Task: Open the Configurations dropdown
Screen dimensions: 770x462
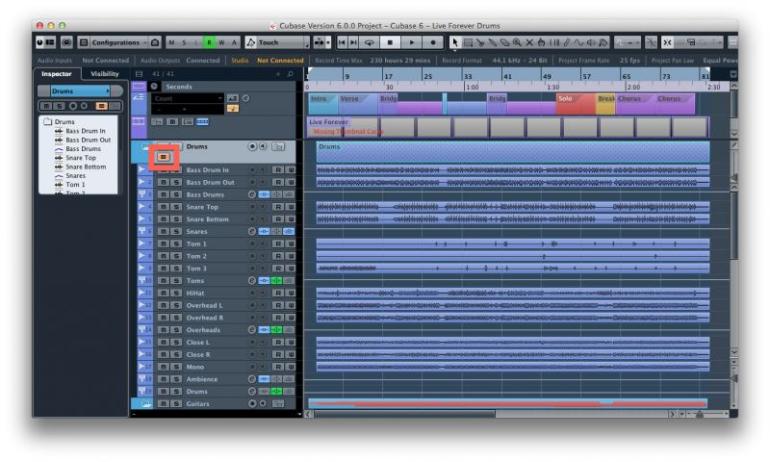Action: (x=118, y=43)
